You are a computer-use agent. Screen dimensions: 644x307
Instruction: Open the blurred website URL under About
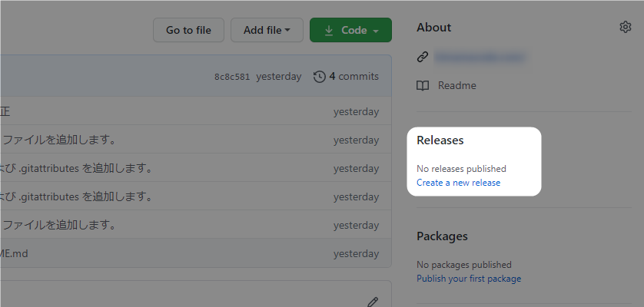480,57
